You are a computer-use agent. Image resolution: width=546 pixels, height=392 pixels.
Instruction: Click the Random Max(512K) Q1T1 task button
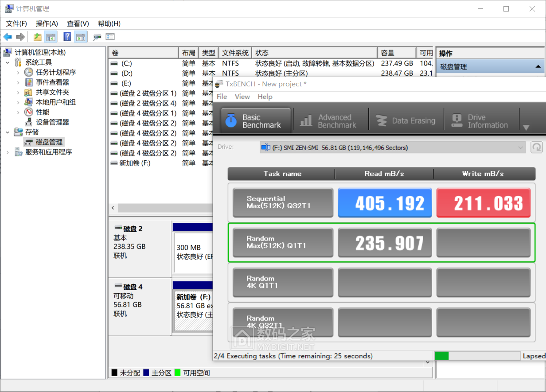coord(283,243)
